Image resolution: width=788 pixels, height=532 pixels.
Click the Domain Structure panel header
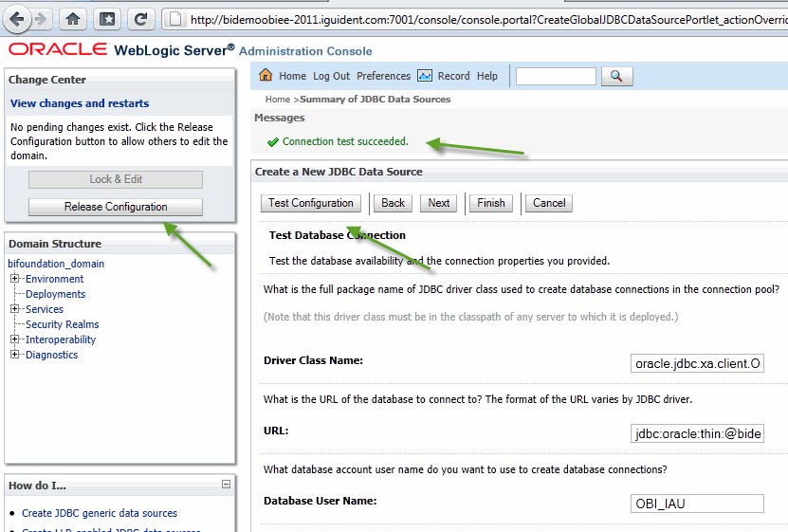pyautogui.click(x=119, y=244)
